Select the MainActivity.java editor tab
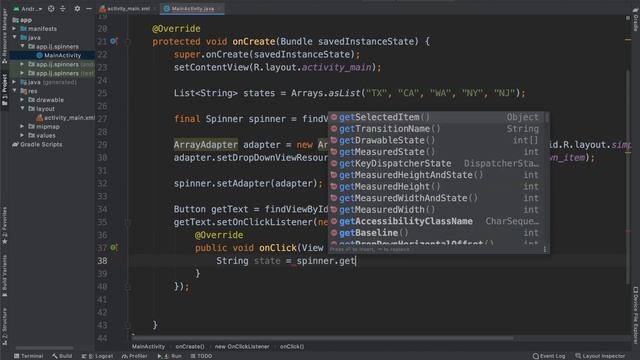The image size is (640, 360). point(192,9)
